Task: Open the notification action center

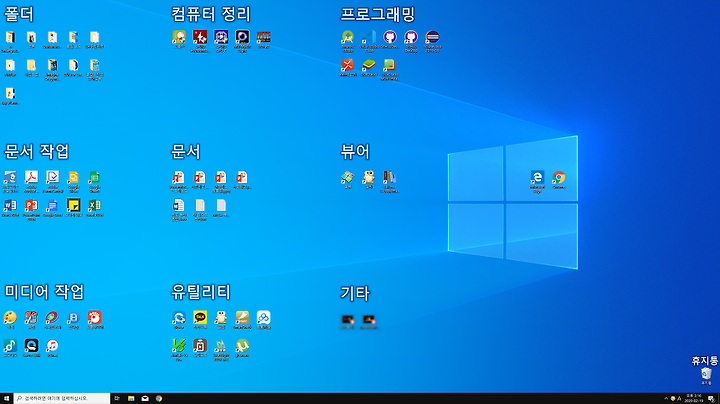Action: pyautogui.click(x=711, y=398)
